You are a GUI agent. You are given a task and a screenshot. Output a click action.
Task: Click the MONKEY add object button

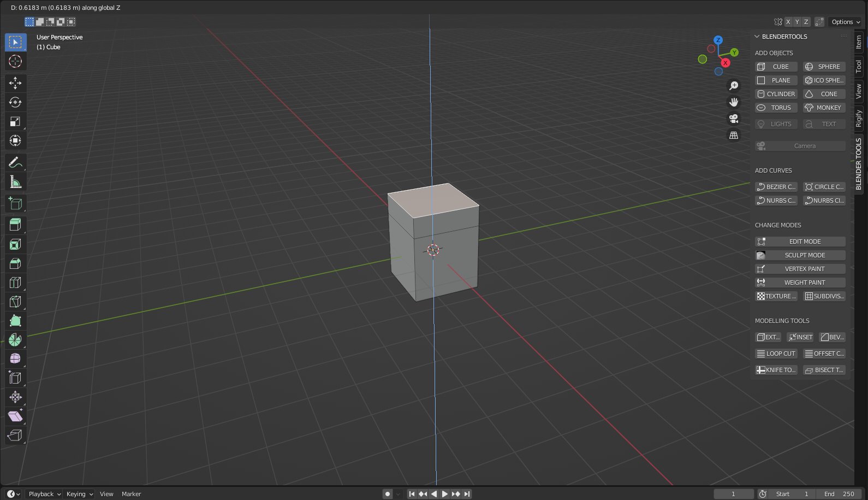click(824, 108)
